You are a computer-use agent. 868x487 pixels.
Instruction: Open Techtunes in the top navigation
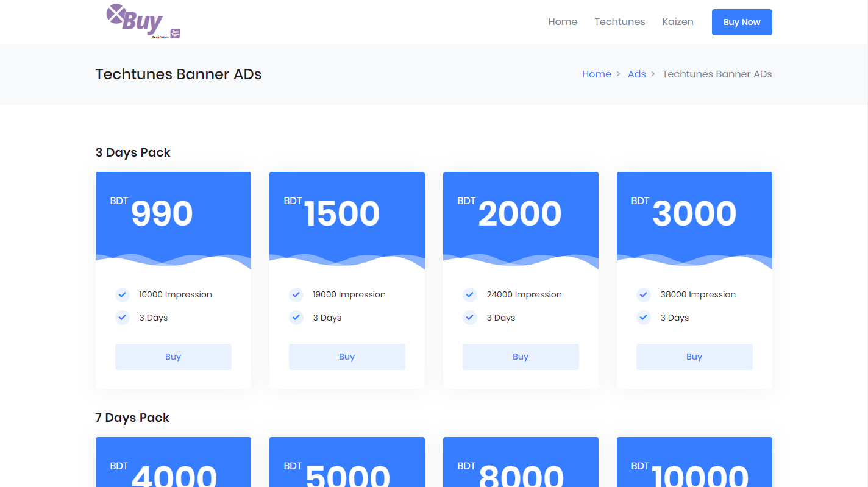click(620, 22)
